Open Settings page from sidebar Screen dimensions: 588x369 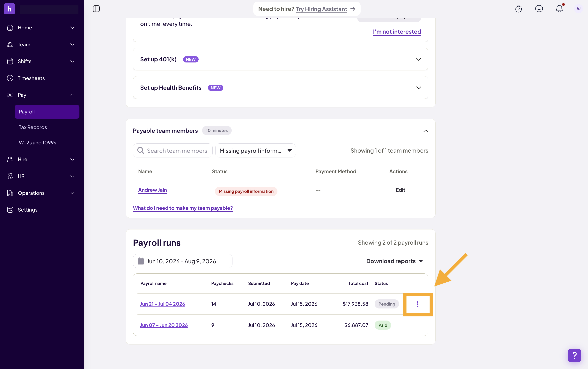[x=28, y=210]
